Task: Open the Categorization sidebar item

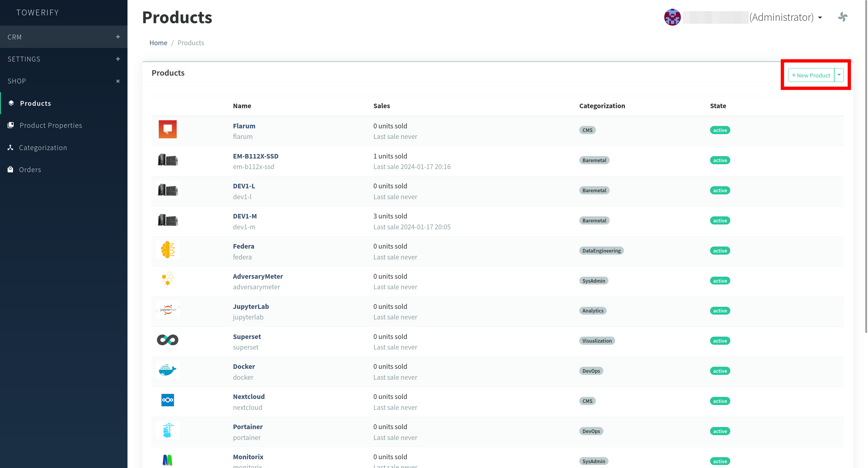Action: pos(43,148)
